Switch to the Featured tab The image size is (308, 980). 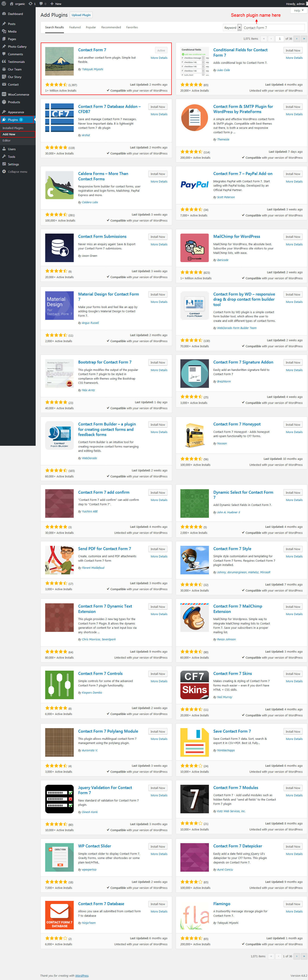click(x=75, y=27)
